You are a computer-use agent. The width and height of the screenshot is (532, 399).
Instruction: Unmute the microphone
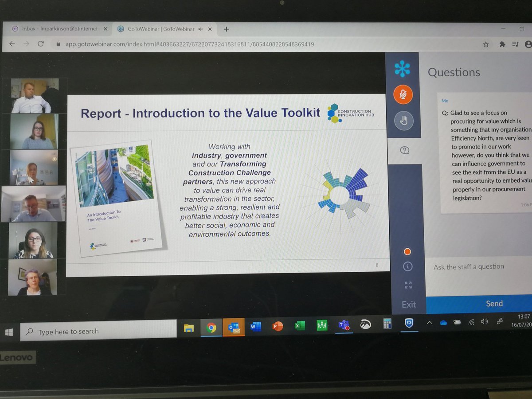pos(403,94)
